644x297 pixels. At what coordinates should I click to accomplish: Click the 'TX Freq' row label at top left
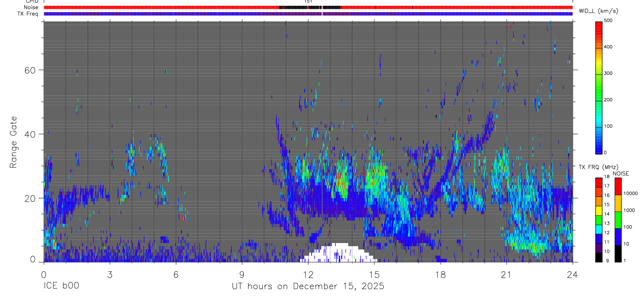pyautogui.click(x=28, y=14)
